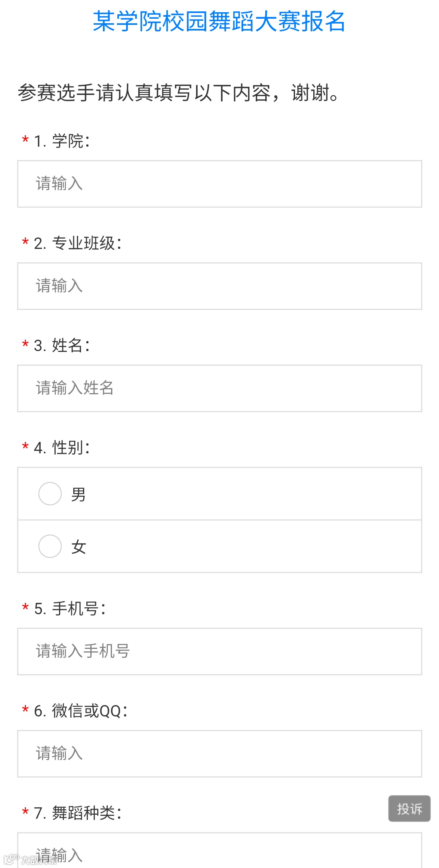This screenshot has width=439, height=868.
Task: Focus the 微信或QQ input field
Action: [219, 754]
